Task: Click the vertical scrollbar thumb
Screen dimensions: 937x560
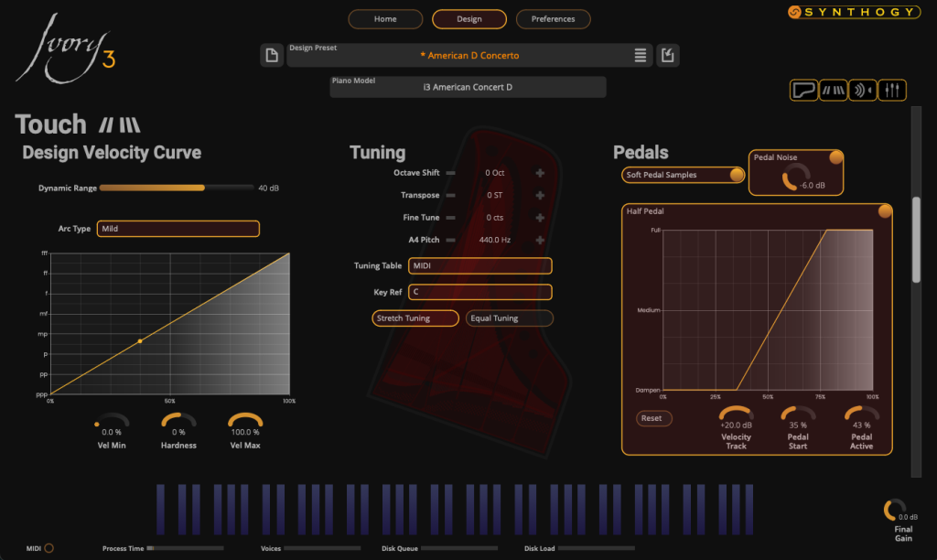Action: (x=916, y=239)
